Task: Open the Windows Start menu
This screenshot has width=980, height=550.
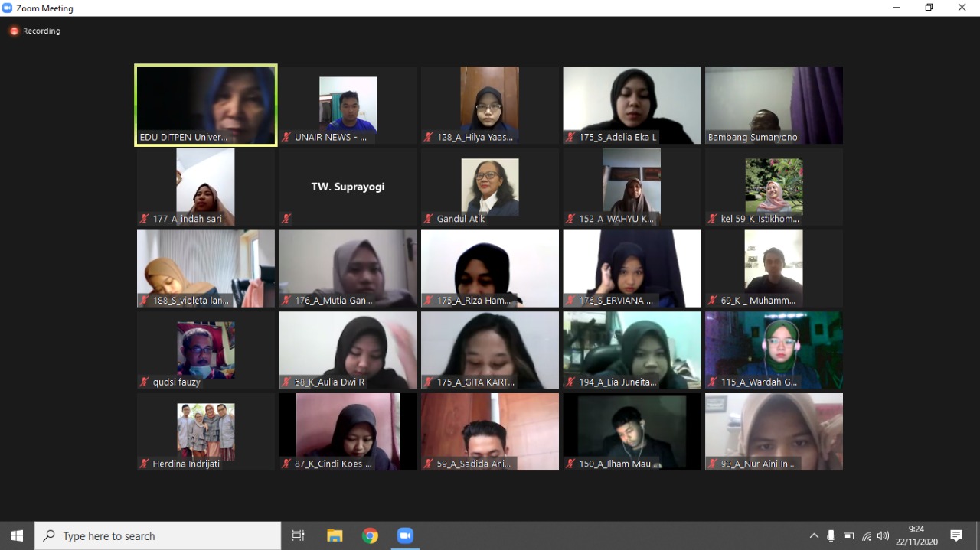Action: (17, 535)
